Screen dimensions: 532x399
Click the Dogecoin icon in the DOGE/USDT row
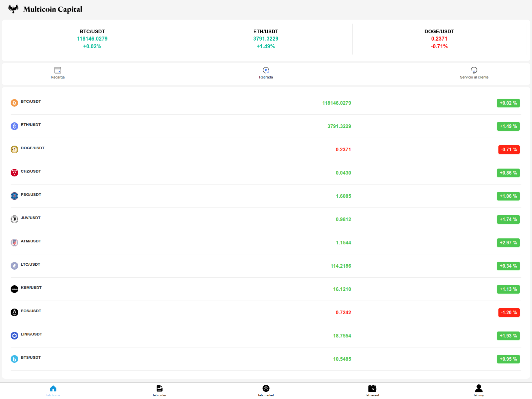coord(14,150)
